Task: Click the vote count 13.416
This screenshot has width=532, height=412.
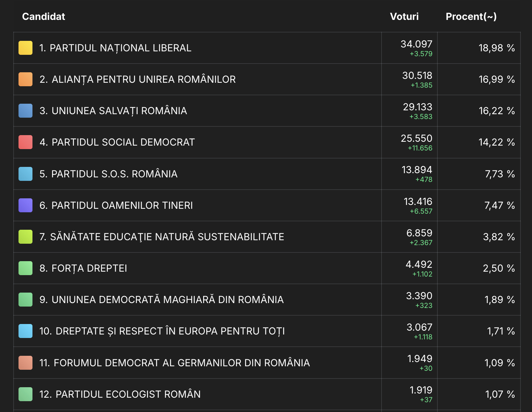Action: 418,201
